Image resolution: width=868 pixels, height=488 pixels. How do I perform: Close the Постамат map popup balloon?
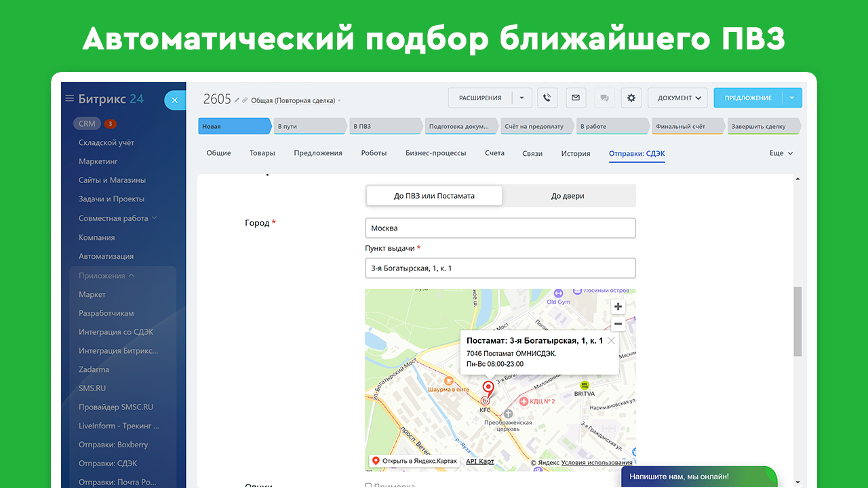(611, 341)
